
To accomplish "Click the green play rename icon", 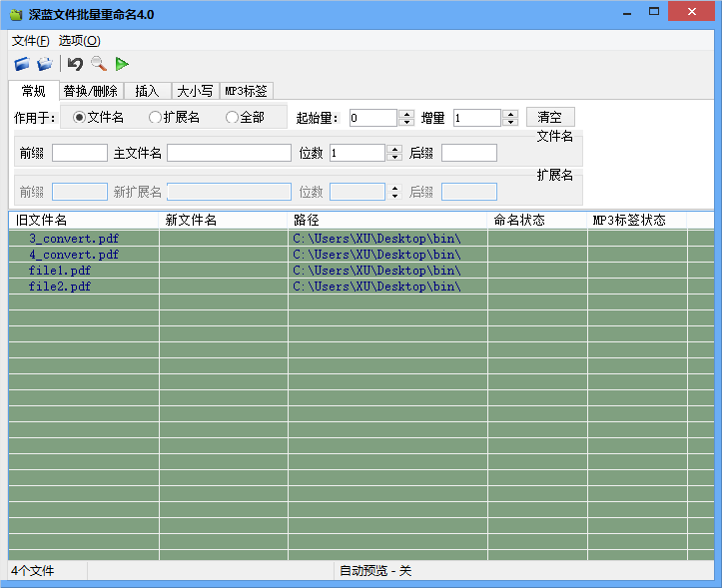I will coord(122,64).
